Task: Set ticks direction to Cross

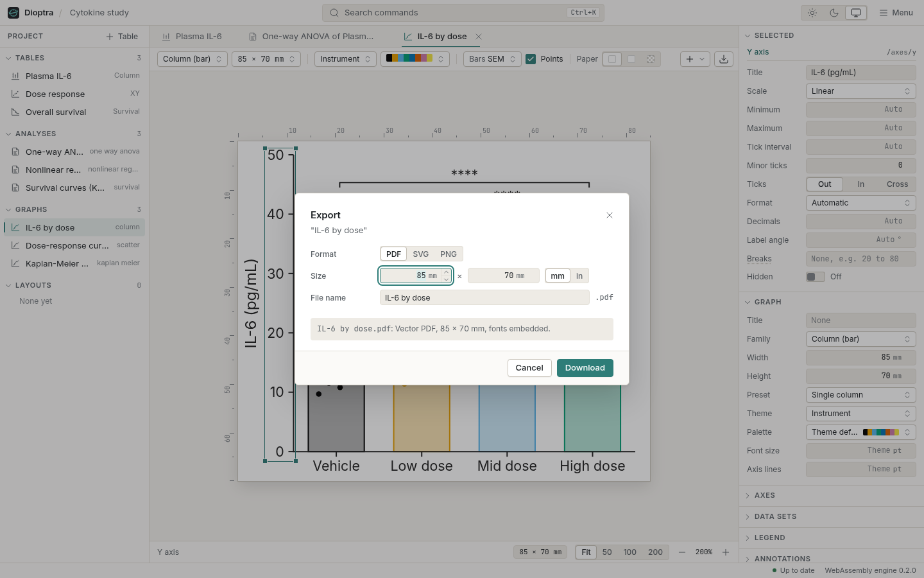Action: [897, 184]
